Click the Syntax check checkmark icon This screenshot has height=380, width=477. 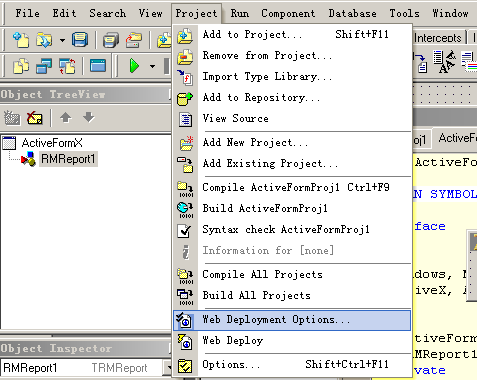click(x=184, y=230)
